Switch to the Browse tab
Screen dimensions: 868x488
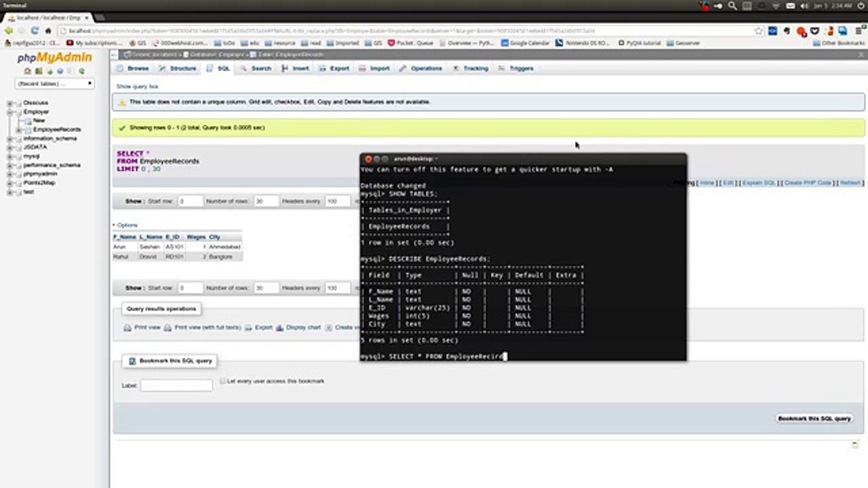(132, 68)
